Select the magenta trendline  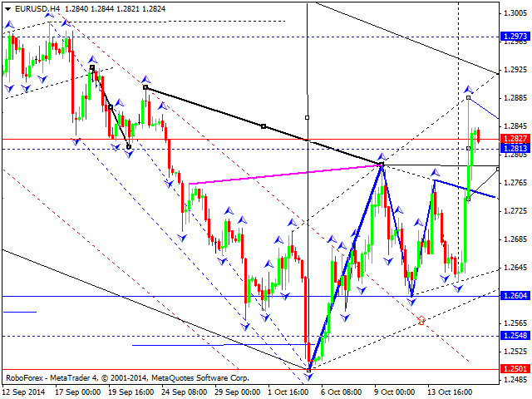[x=283, y=175]
